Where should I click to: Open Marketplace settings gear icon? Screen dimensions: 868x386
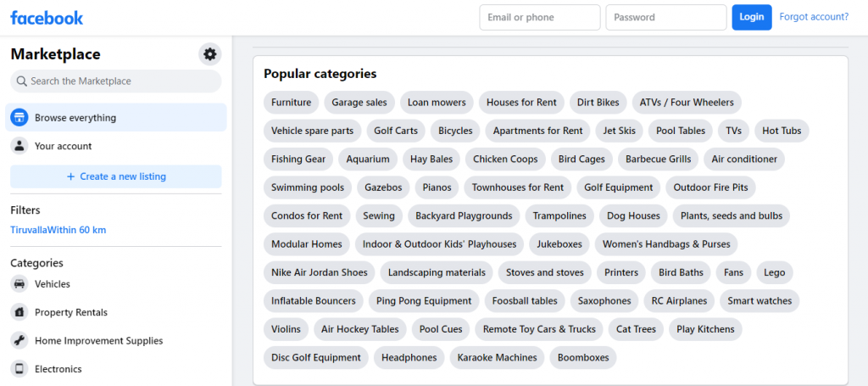click(x=209, y=54)
